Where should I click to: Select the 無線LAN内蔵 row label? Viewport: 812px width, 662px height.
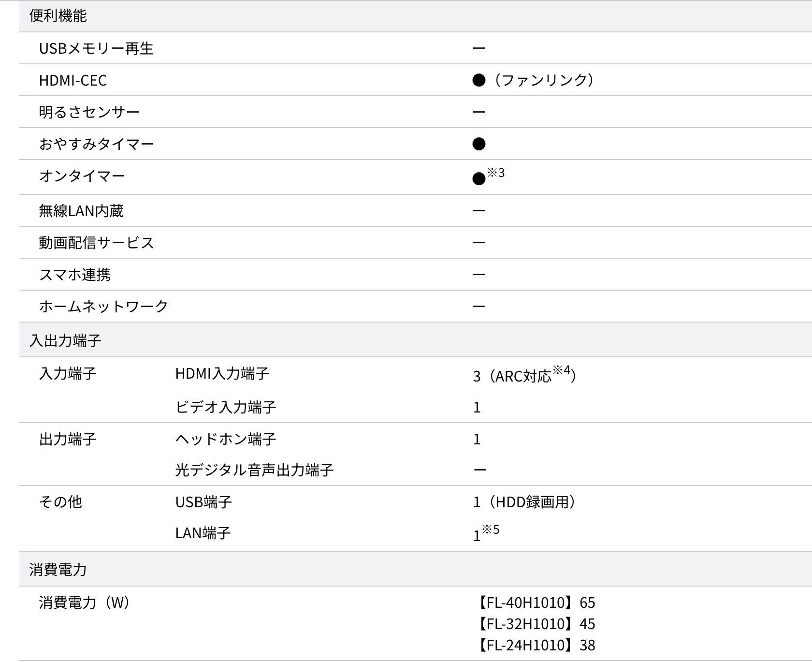point(81,211)
